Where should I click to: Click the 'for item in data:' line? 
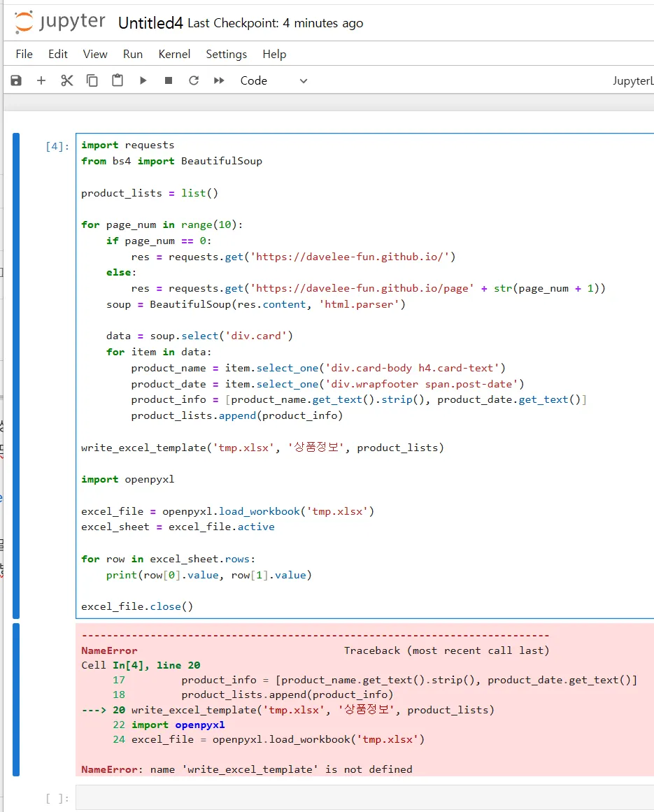pyautogui.click(x=159, y=352)
